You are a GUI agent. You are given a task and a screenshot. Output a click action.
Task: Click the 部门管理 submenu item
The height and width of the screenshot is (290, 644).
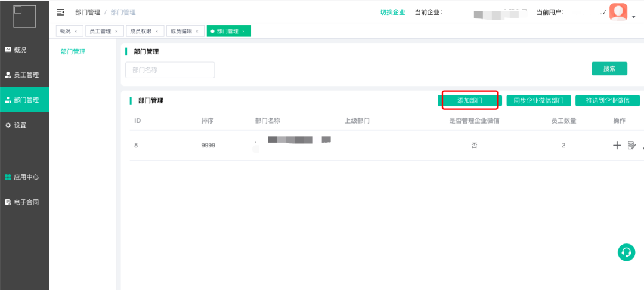[x=73, y=52]
